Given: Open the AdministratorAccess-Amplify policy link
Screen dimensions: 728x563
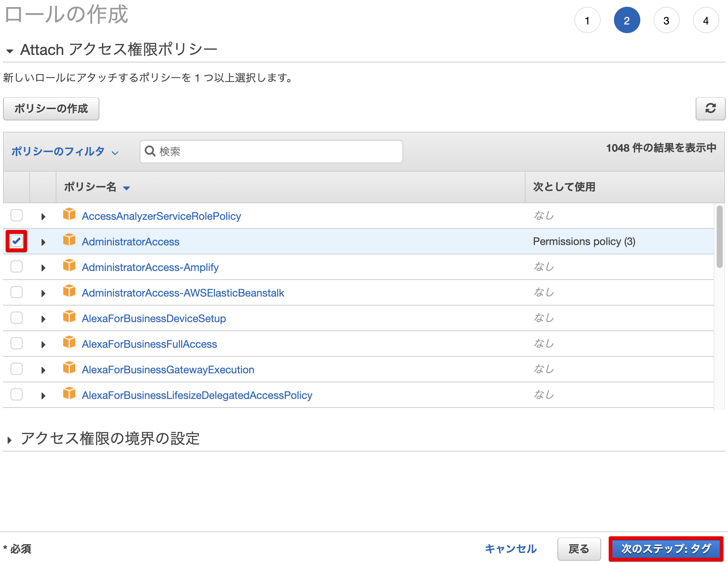Looking at the screenshot, I should [150, 267].
